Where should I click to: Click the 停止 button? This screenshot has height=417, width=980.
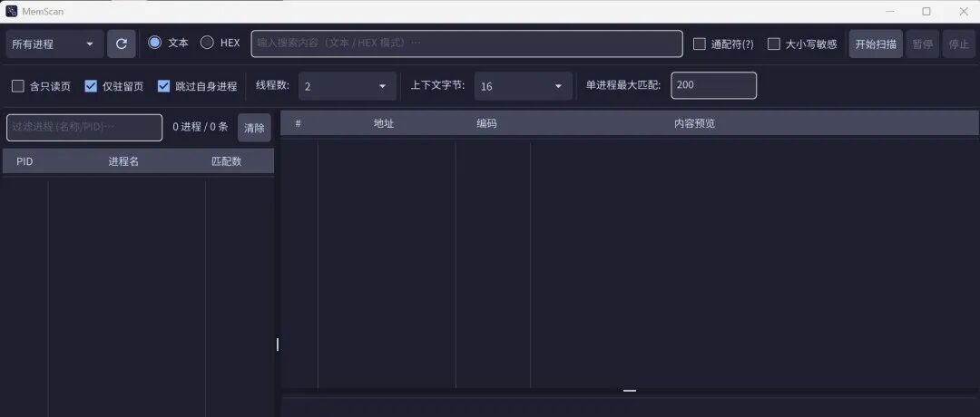pyautogui.click(x=959, y=44)
